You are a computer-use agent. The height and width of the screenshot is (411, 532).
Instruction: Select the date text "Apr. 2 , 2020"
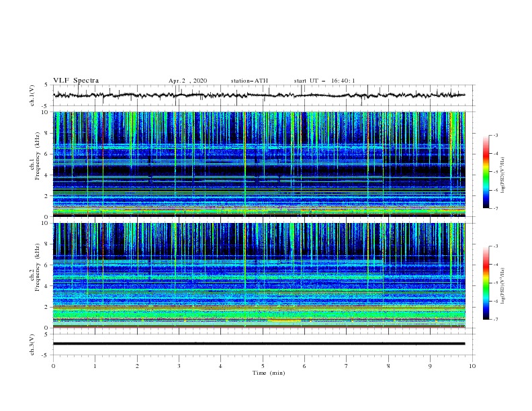(x=187, y=81)
